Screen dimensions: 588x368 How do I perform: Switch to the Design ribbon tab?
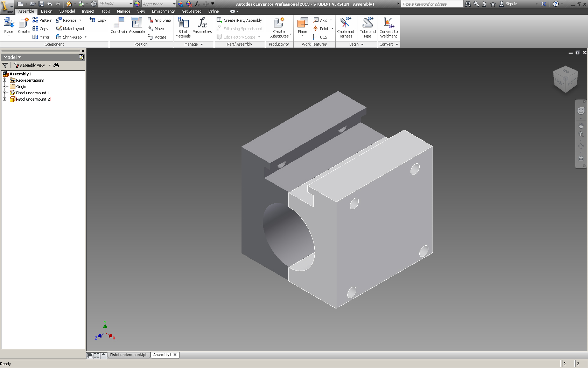(47, 11)
